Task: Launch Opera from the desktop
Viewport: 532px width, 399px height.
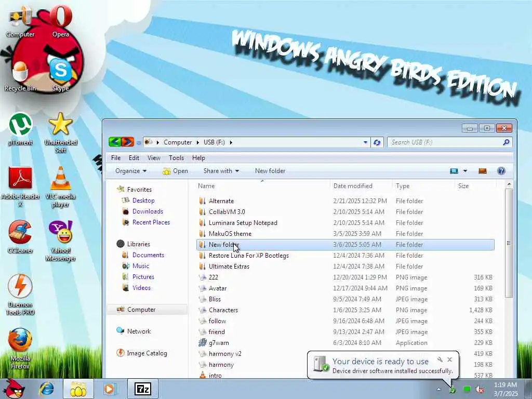Action: (61, 22)
